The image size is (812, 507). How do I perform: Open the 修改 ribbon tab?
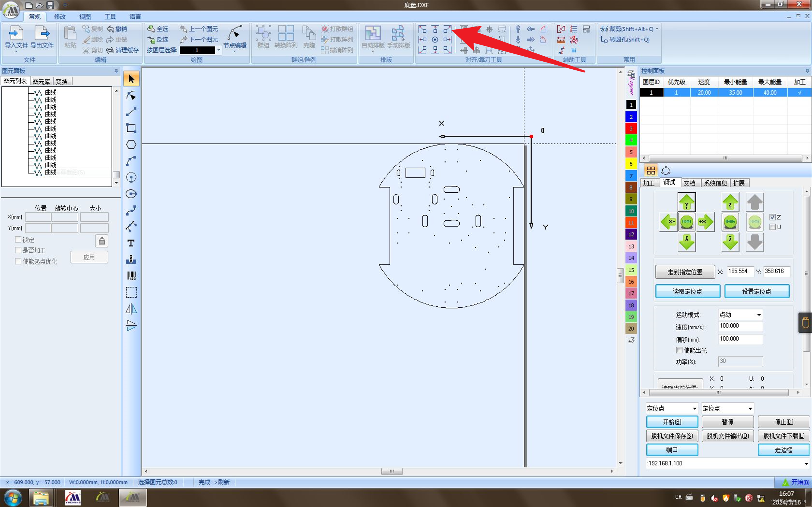pos(60,17)
